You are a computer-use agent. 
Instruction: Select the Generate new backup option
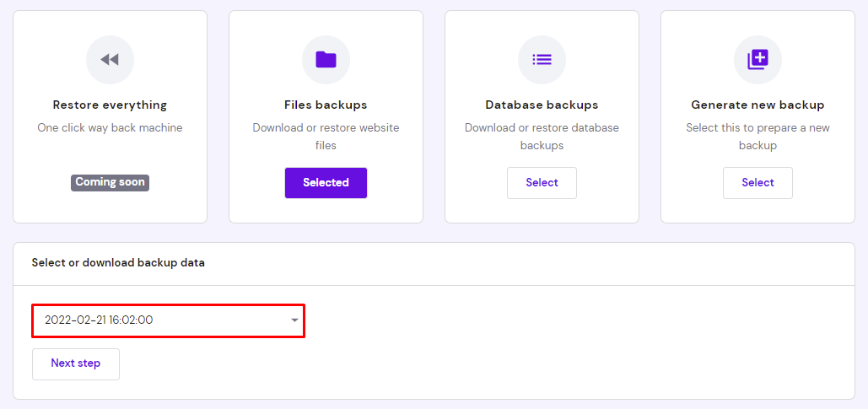[757, 183]
